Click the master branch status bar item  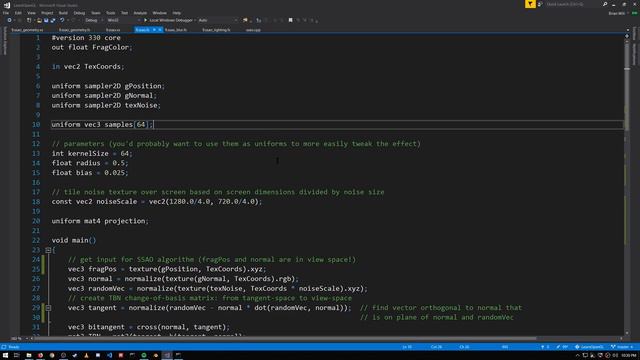(x=622, y=347)
